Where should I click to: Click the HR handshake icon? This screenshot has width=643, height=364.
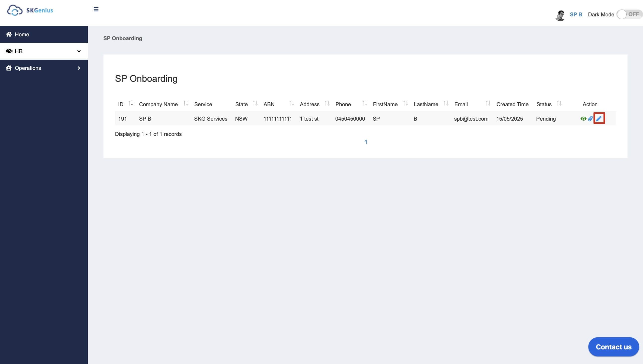[x=9, y=51]
